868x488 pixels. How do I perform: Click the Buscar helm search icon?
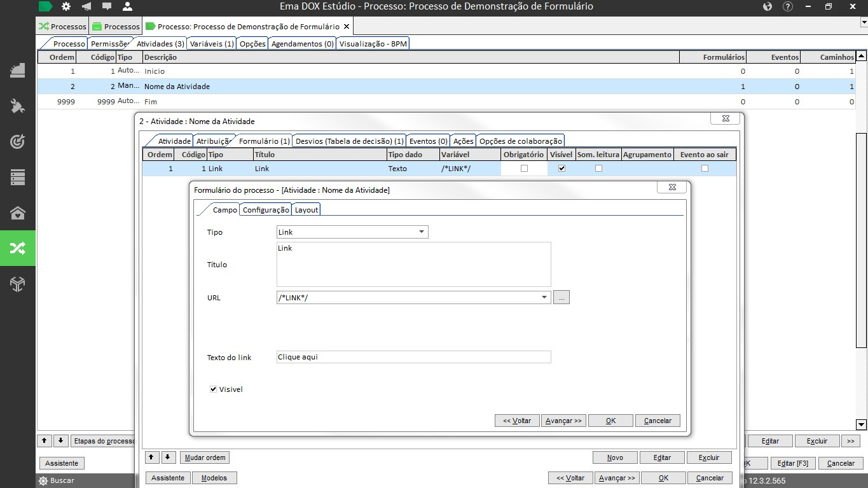click(43, 481)
